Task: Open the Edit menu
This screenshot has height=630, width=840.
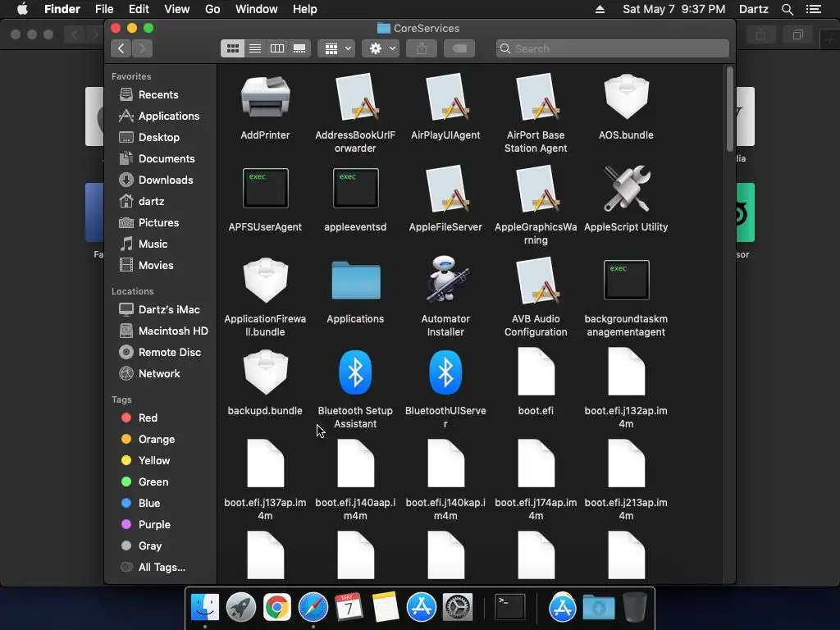Action: coord(139,9)
